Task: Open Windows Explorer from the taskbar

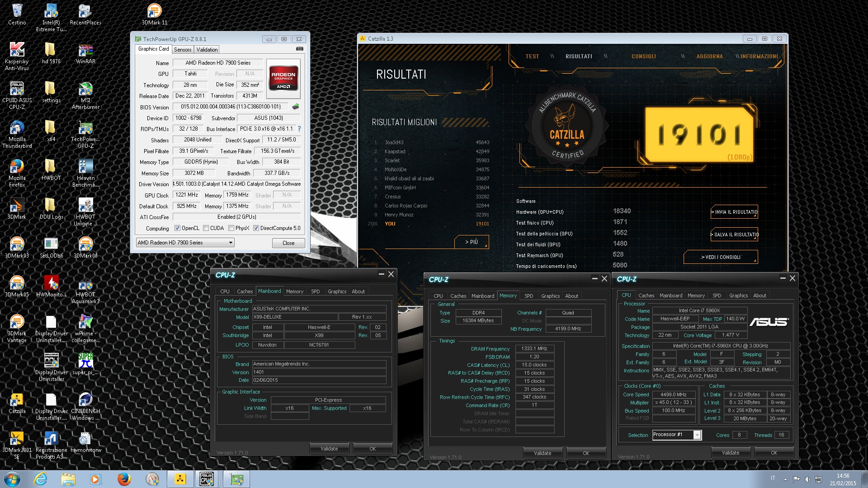Action: coord(68,479)
